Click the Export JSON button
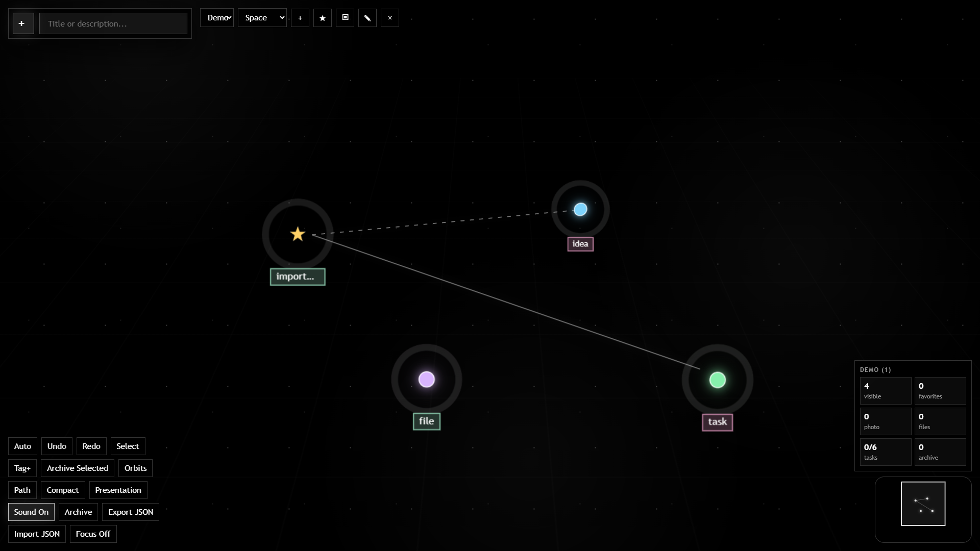This screenshot has width=980, height=551. [x=131, y=512]
